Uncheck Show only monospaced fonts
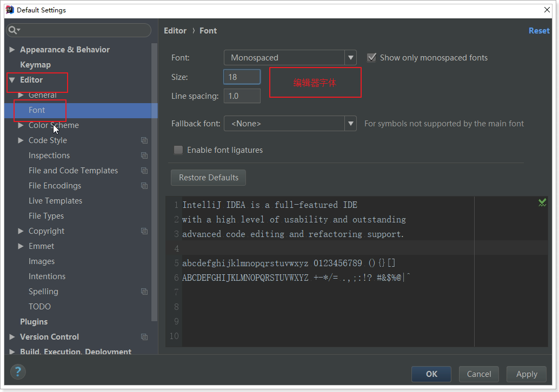This screenshot has height=392, width=559. click(371, 57)
